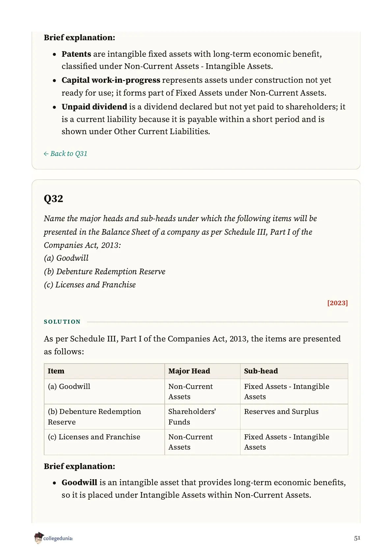
Task: Click the Back to Q31 link
Action: pyautogui.click(x=65, y=154)
